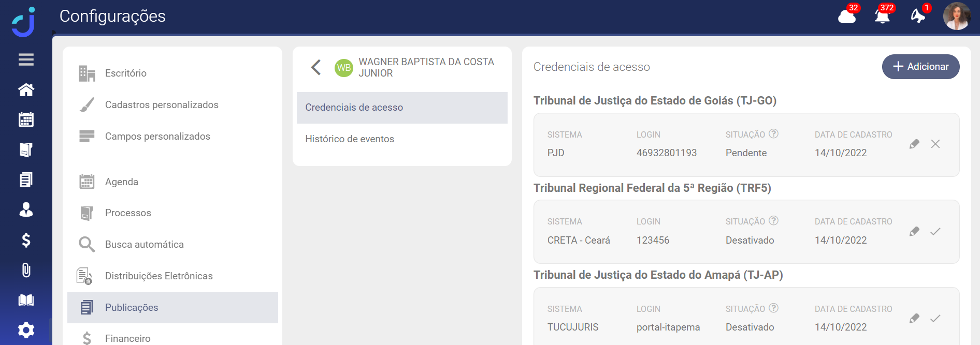
Task: Go back using the left chevron arrow
Action: tap(316, 67)
